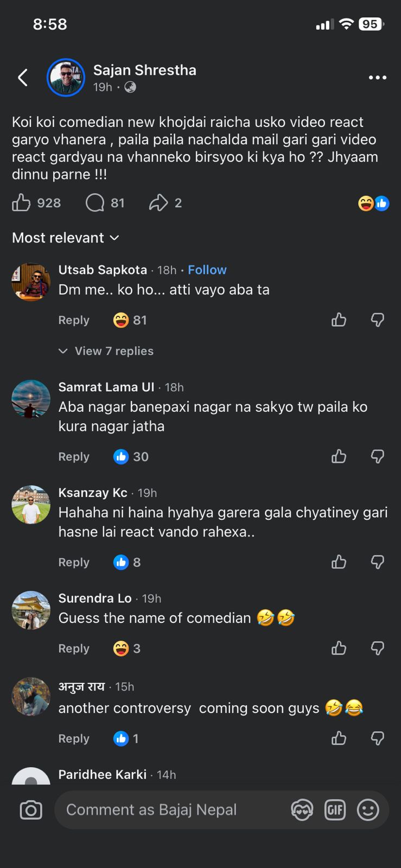Toggle like on Utsab Sapkota's comment
This screenshot has height=868, width=401.
[x=339, y=320]
